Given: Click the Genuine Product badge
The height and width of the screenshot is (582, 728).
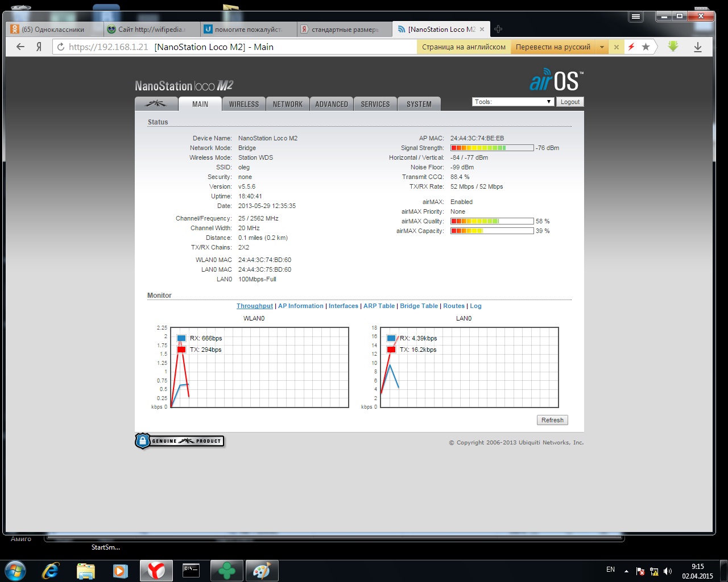Looking at the screenshot, I should click(180, 441).
